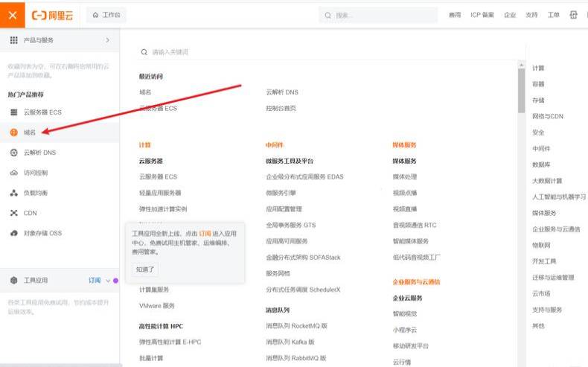Open 云解析 DNS under recent visits
The height and width of the screenshot is (367, 588).
[282, 92]
